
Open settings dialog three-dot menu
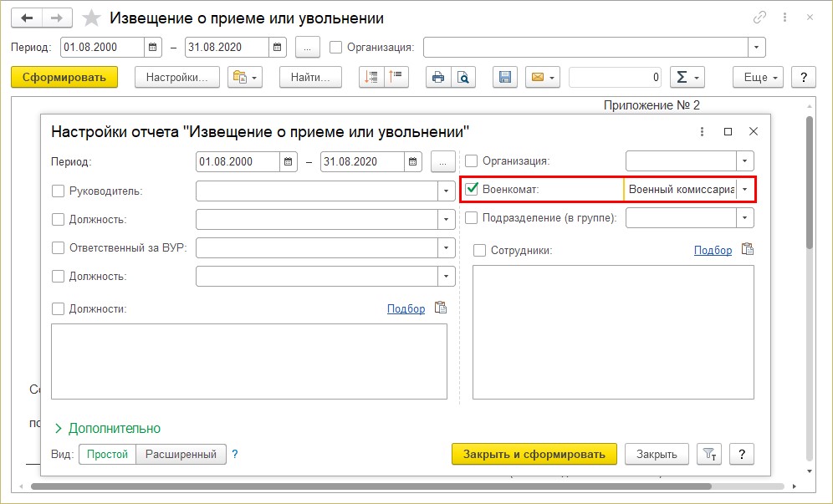702,132
